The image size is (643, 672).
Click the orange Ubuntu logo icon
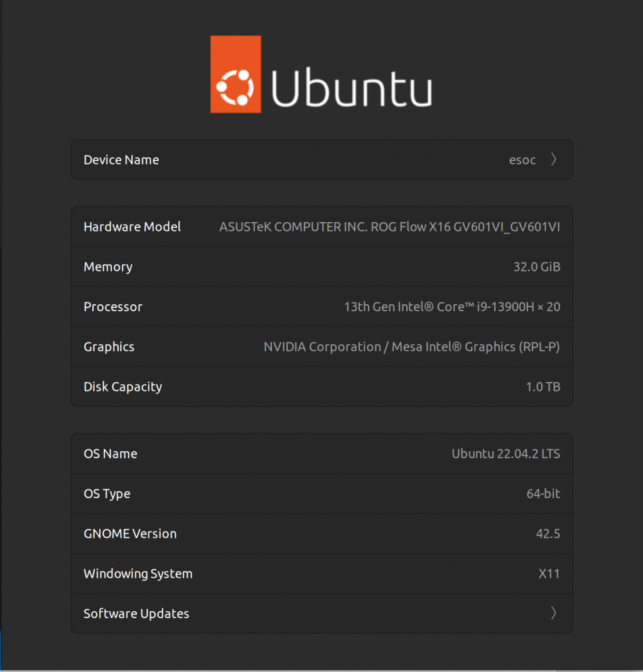pos(235,75)
